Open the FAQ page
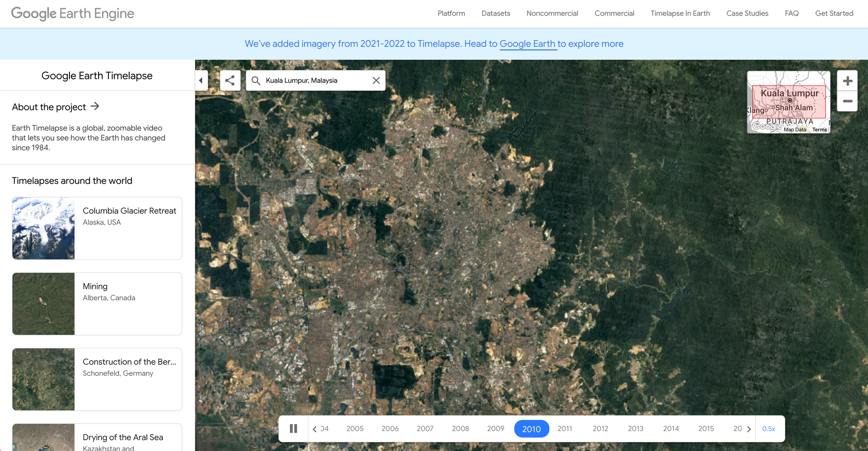Image resolution: width=868 pixels, height=451 pixels. tap(792, 13)
